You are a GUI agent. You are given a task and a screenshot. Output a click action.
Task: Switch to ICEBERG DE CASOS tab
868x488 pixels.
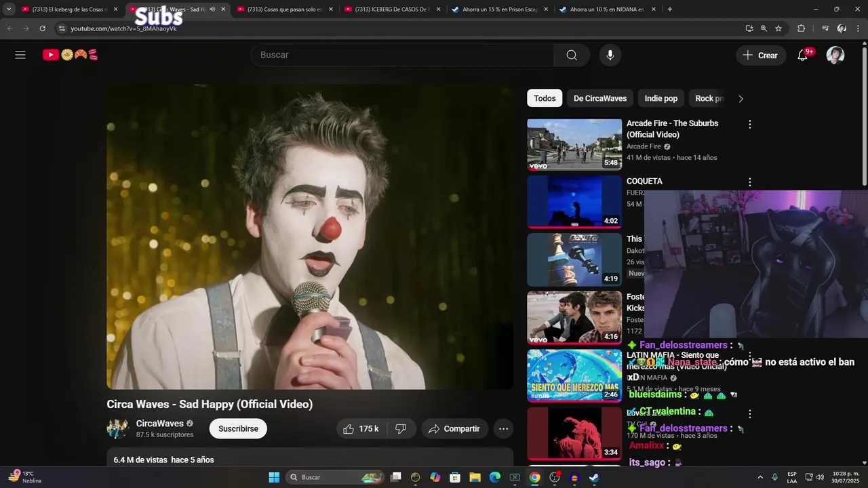click(391, 9)
